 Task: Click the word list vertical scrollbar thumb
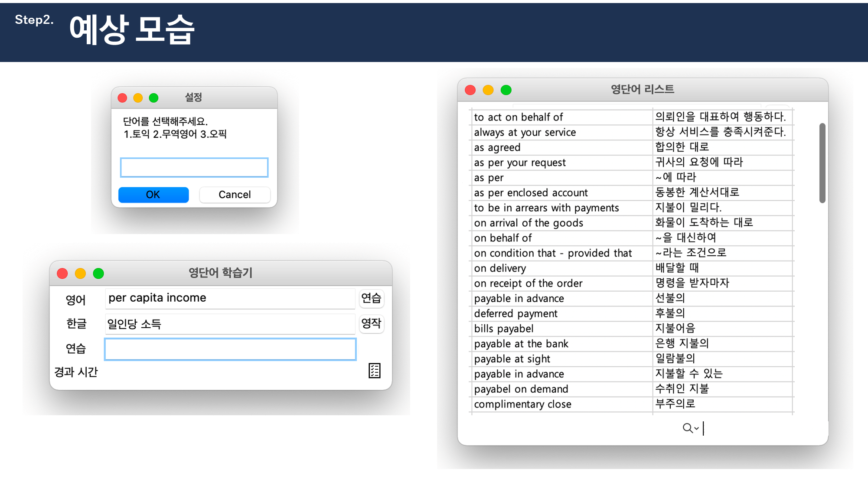[x=822, y=163]
